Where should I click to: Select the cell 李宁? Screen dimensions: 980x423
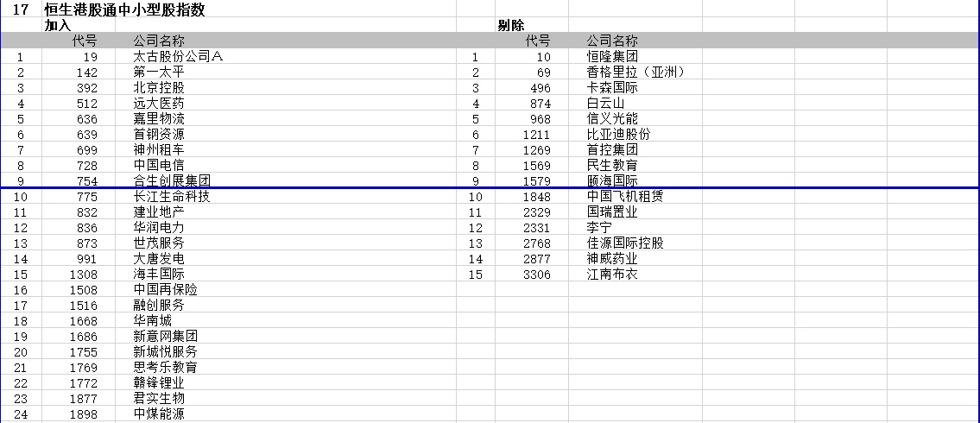pos(598,227)
